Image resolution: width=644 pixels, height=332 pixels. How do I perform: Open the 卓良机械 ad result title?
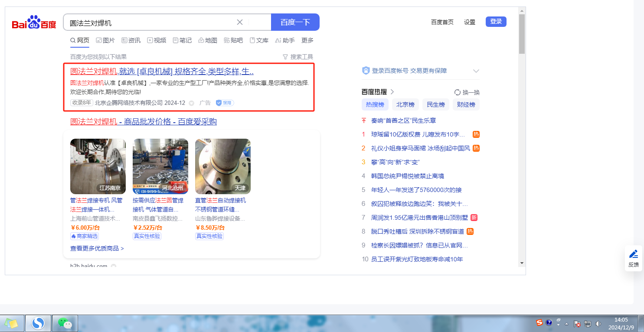162,72
